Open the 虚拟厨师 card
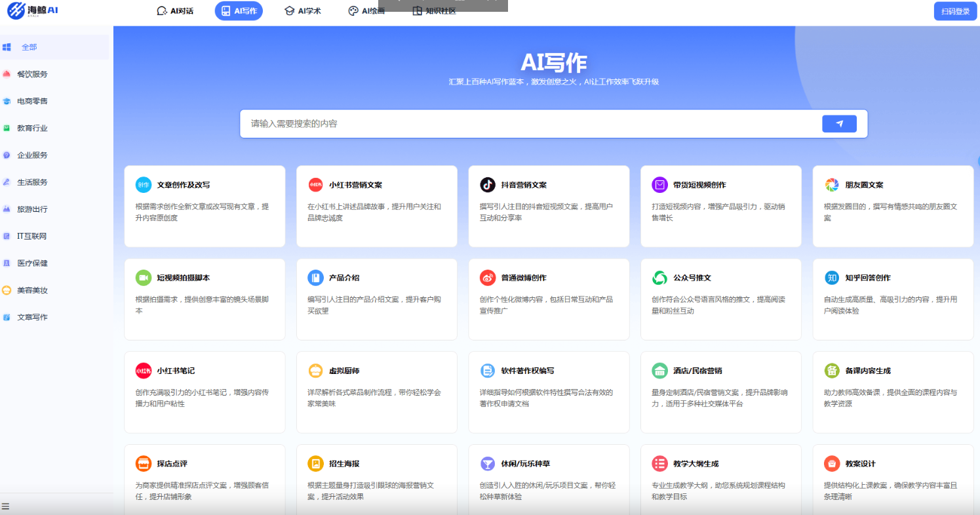The height and width of the screenshot is (515, 980). click(377, 392)
